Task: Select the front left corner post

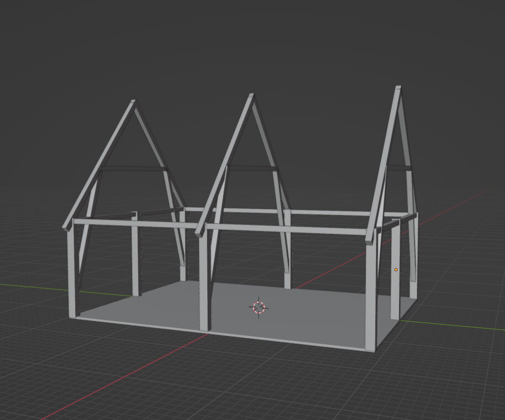Action: [72, 269]
